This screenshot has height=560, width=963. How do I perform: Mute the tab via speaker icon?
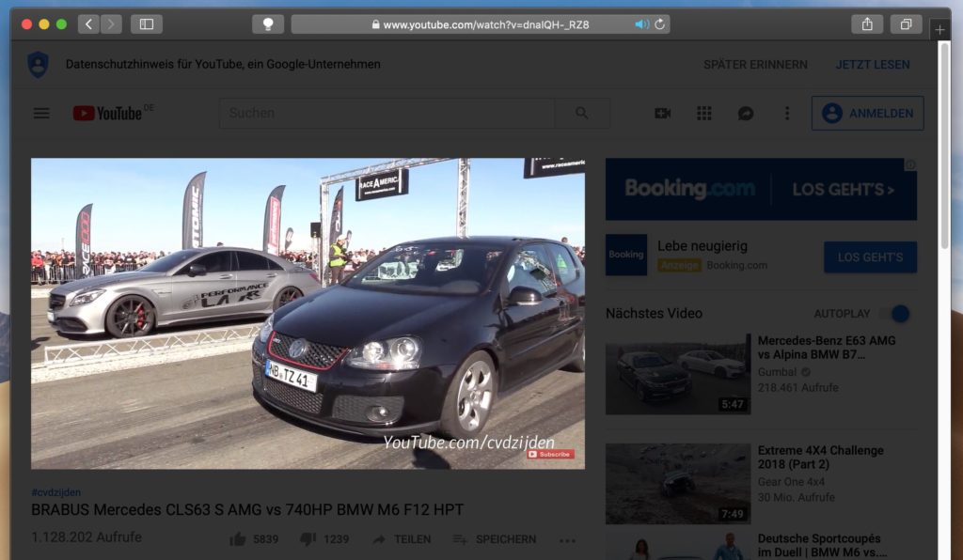641,24
